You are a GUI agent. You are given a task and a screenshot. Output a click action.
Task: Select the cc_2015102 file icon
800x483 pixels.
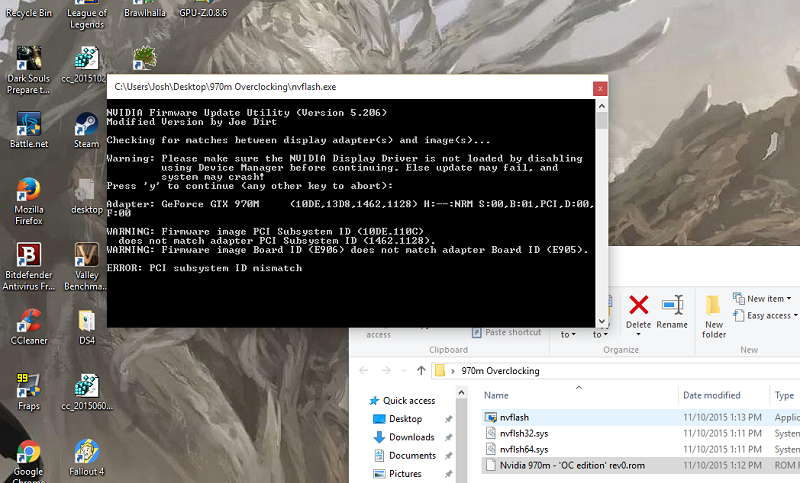pos(86,65)
